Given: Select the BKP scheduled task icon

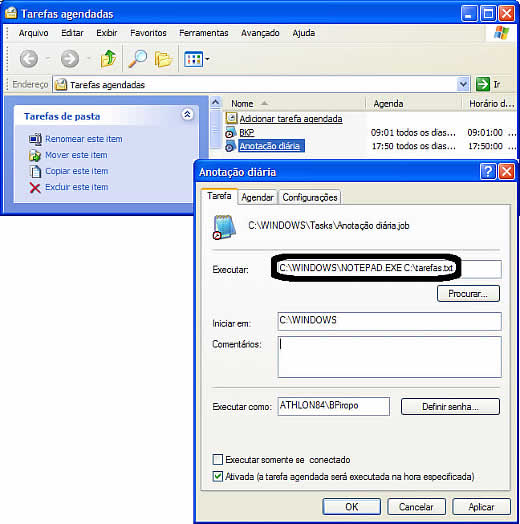Looking at the screenshot, I should coord(230,133).
